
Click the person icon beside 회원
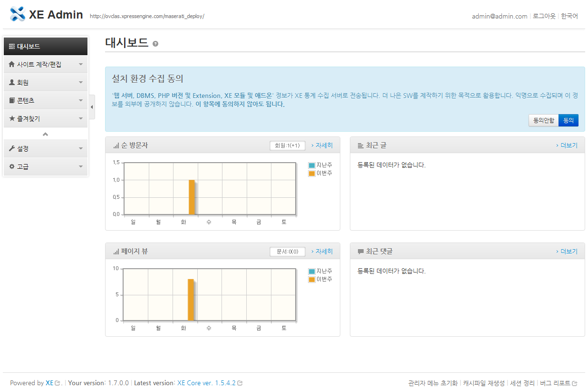pyautogui.click(x=10, y=82)
